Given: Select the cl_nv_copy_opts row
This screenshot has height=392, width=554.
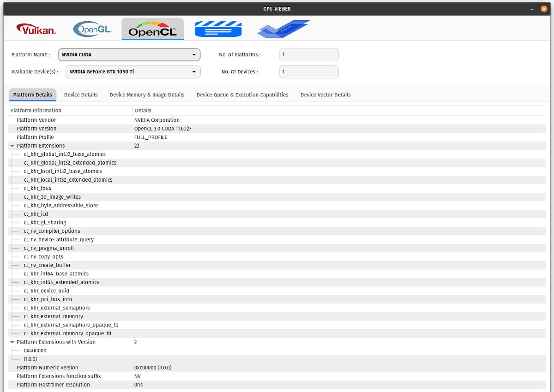Looking at the screenshot, I should point(277,256).
